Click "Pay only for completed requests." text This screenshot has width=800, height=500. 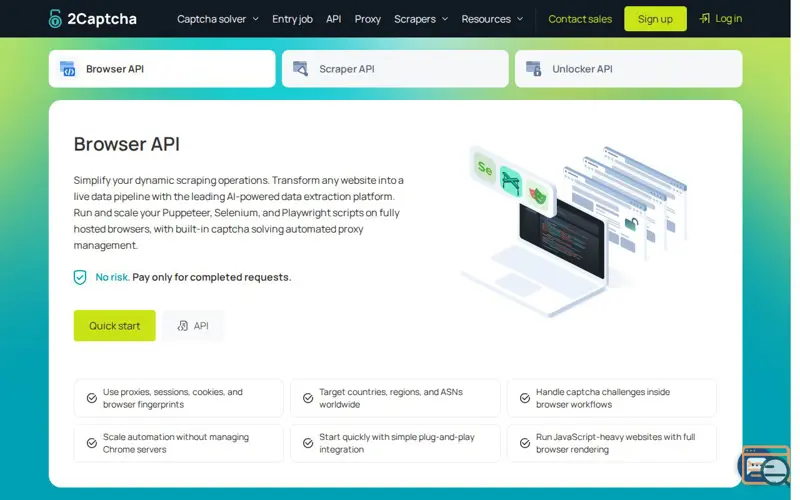point(212,277)
